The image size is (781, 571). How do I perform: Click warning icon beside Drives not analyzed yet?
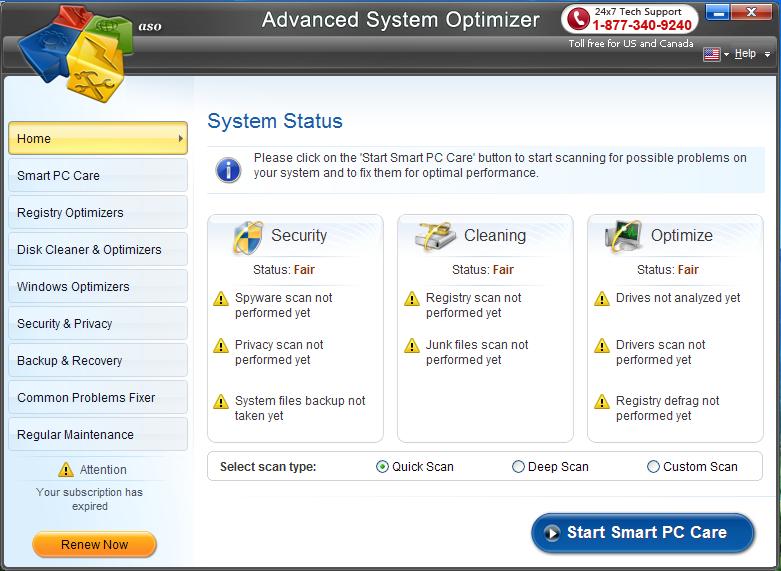pyautogui.click(x=602, y=299)
